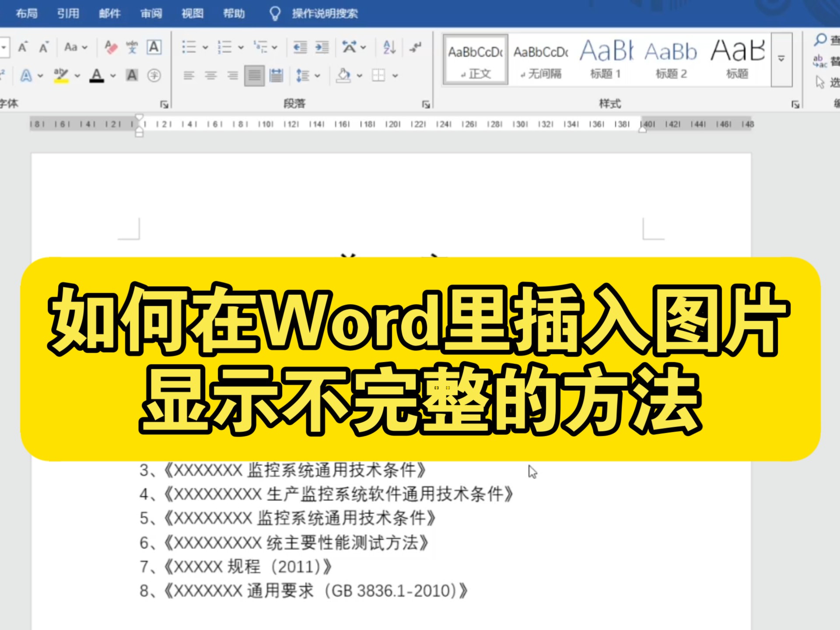The width and height of the screenshot is (840, 630).
Task: Open the 布局 ribbon tab
Action: (27, 14)
